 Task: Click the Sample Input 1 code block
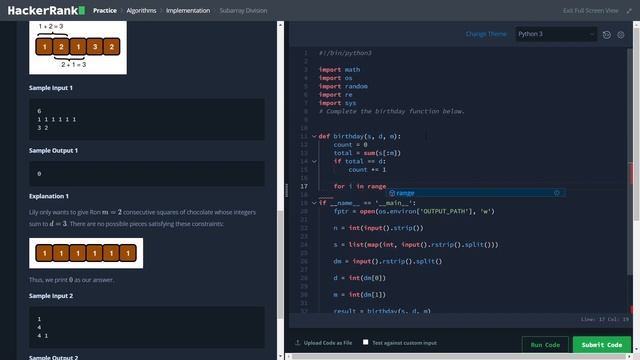point(147,119)
